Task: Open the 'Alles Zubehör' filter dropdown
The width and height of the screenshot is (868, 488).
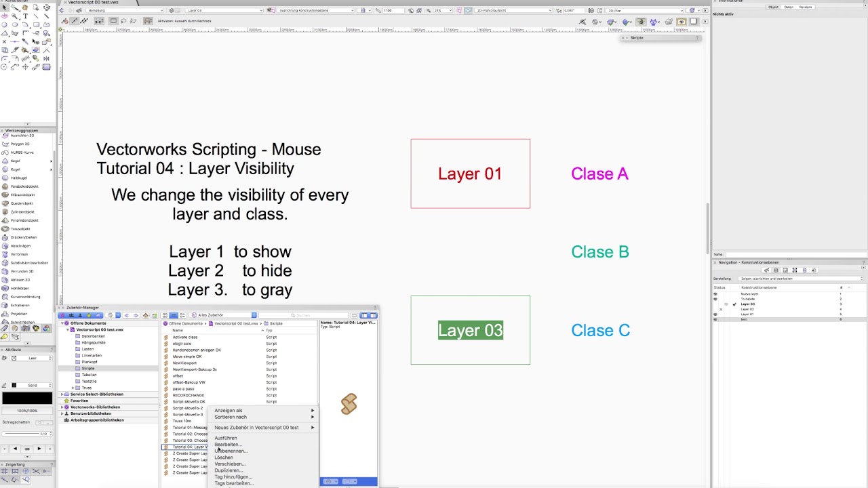Action: [x=224, y=315]
